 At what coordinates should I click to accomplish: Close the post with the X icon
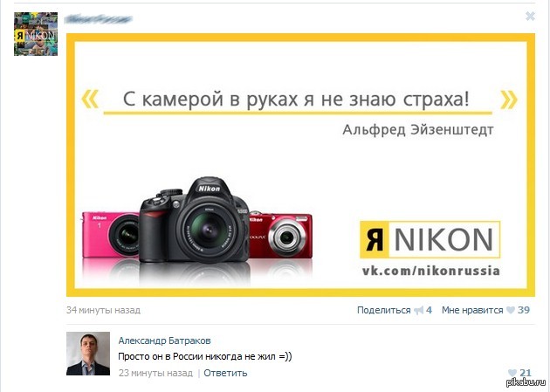pyautogui.click(x=530, y=16)
